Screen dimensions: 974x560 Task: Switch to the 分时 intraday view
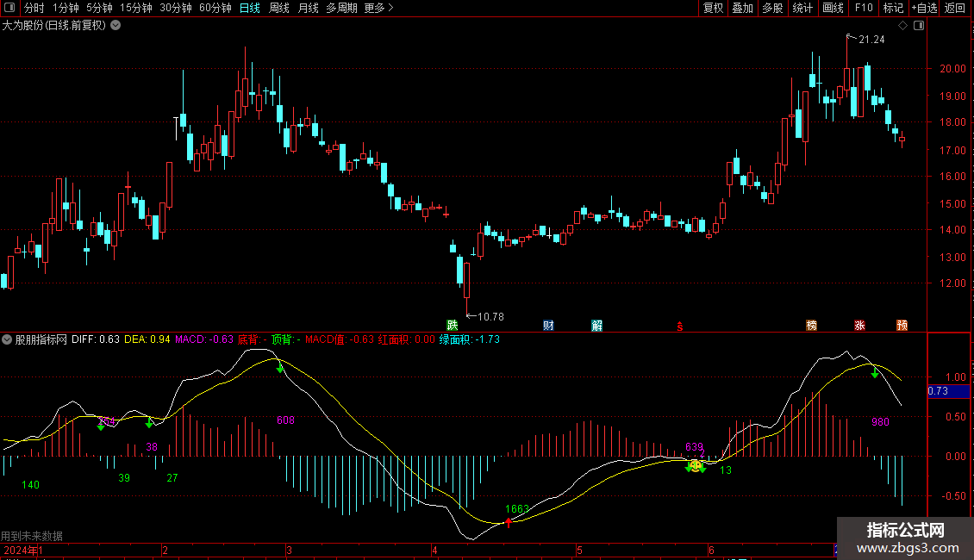click(x=34, y=8)
